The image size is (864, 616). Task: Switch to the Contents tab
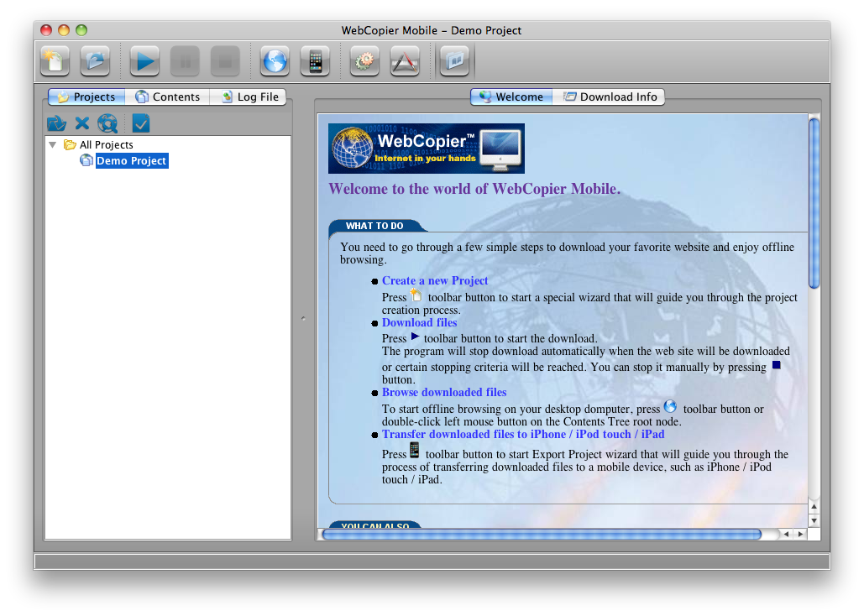click(x=168, y=97)
